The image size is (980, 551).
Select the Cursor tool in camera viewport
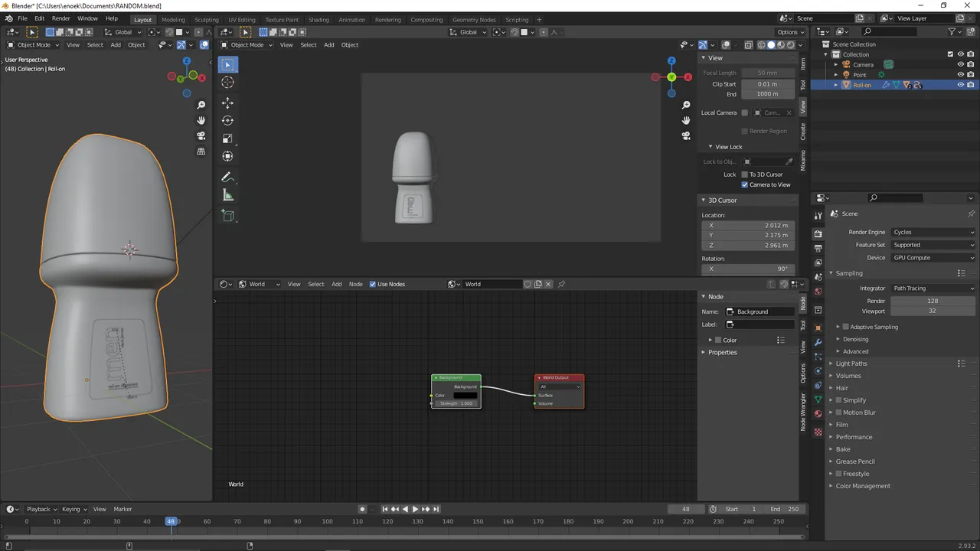pos(228,82)
